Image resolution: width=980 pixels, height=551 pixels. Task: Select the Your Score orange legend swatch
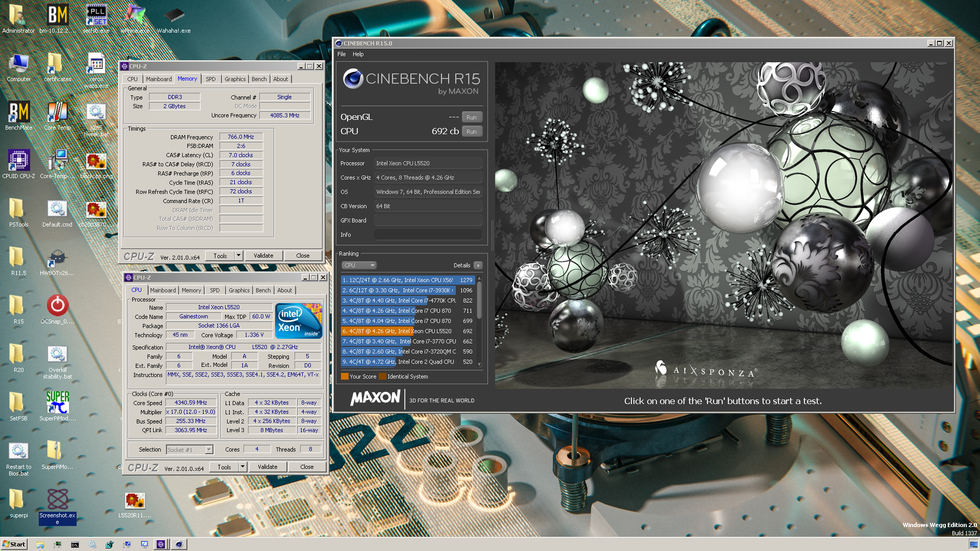click(345, 377)
